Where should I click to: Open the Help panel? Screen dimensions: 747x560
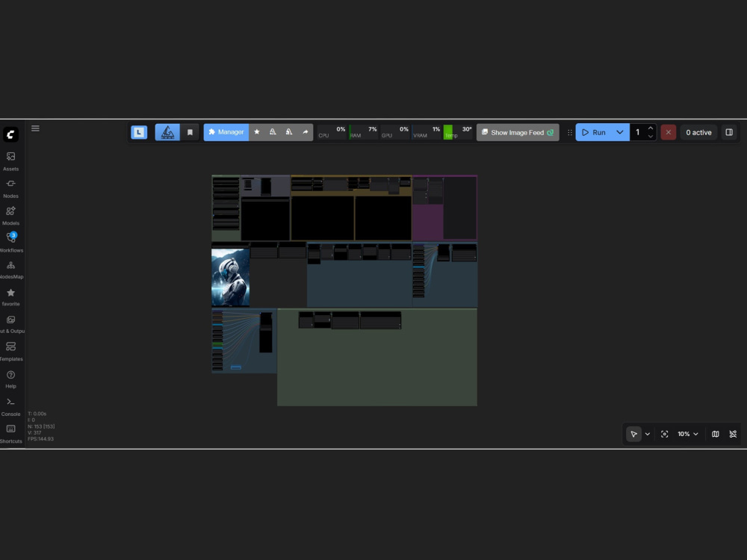pos(10,379)
